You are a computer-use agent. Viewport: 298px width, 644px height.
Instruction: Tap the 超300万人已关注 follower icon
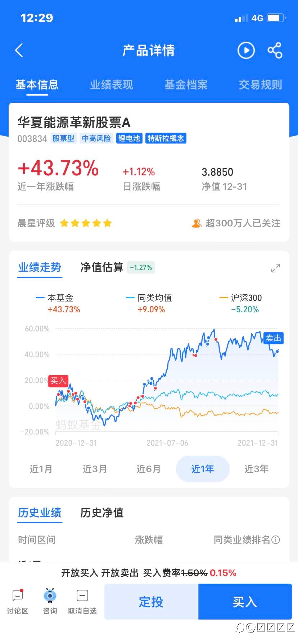tap(197, 224)
